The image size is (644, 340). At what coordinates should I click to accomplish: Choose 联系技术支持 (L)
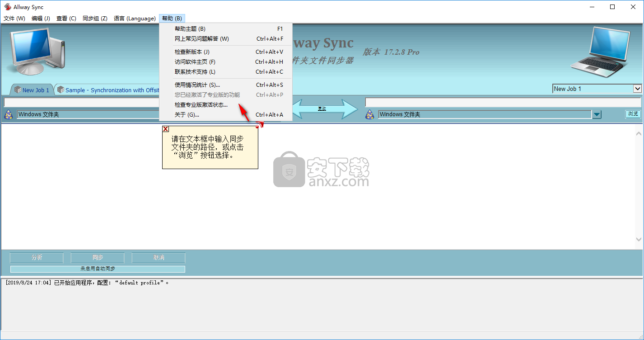click(x=226, y=71)
